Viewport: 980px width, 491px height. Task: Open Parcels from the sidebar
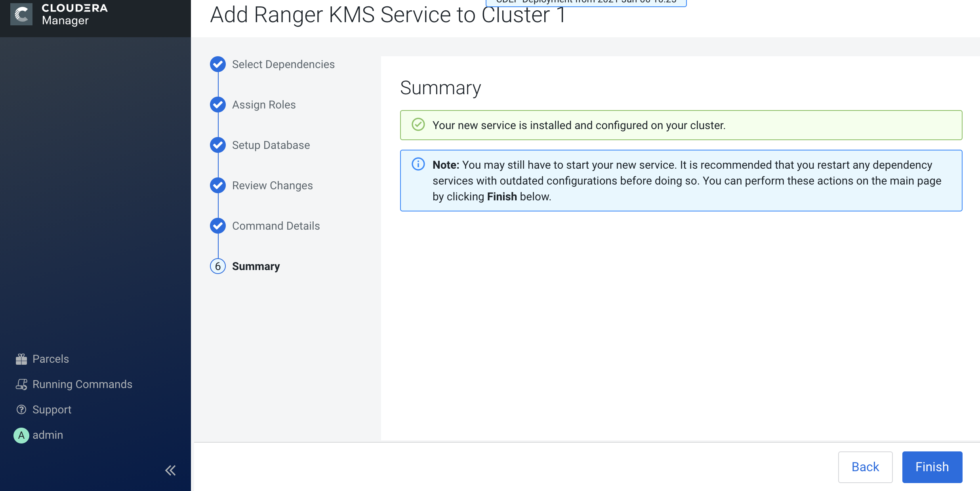(51, 359)
